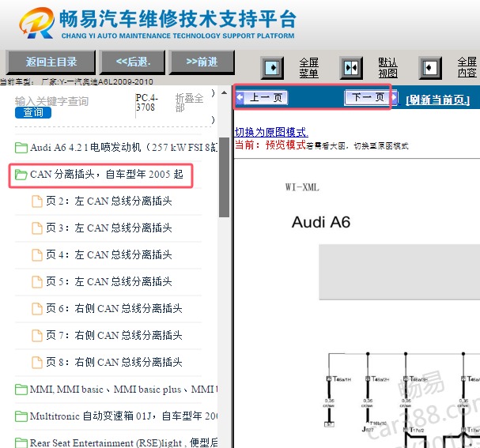Image resolution: width=480 pixels, height=448 pixels.
Task: Click the full-screen menu arrow icon
Action: pyautogui.click(x=272, y=68)
